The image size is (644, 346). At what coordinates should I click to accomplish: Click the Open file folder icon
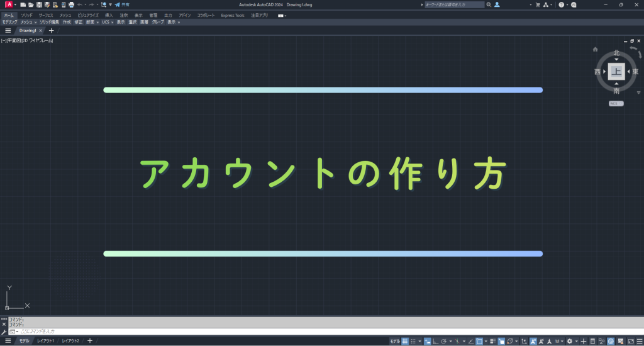pos(31,4)
